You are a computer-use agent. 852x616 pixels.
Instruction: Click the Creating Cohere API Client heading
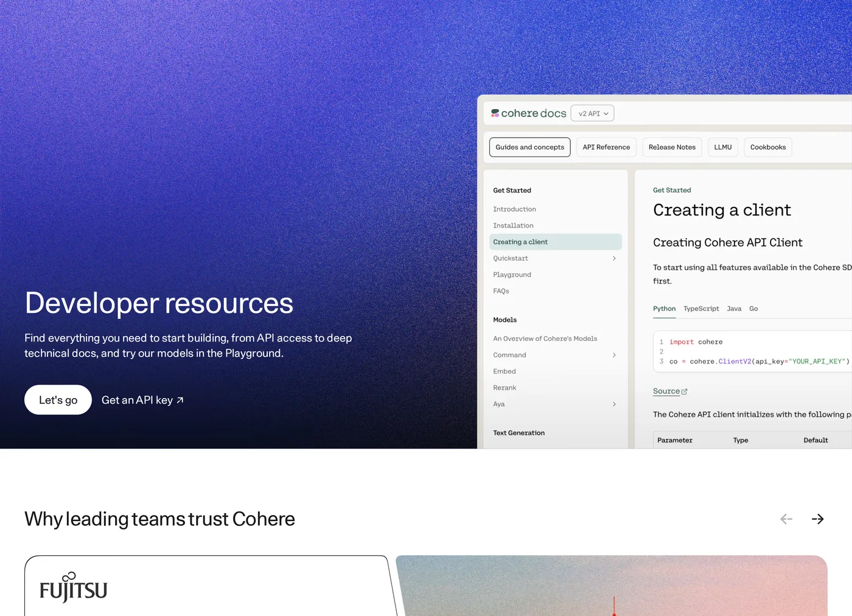pyautogui.click(x=728, y=243)
